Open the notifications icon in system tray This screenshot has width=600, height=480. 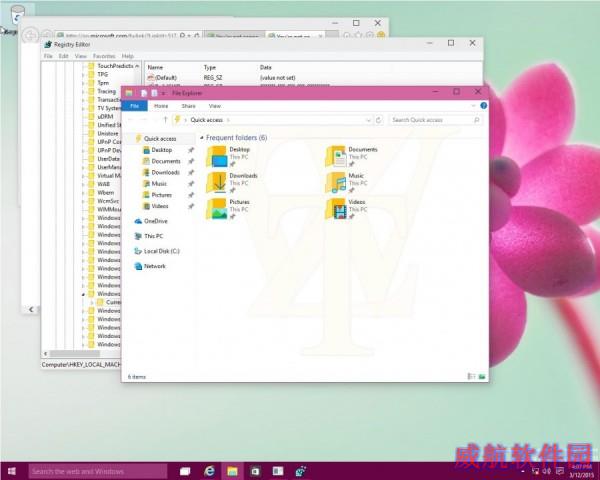560,471
